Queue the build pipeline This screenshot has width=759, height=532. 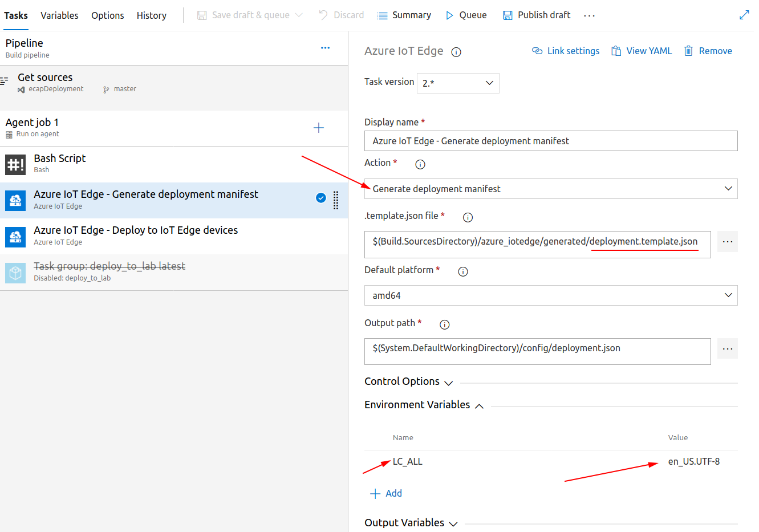pos(466,15)
